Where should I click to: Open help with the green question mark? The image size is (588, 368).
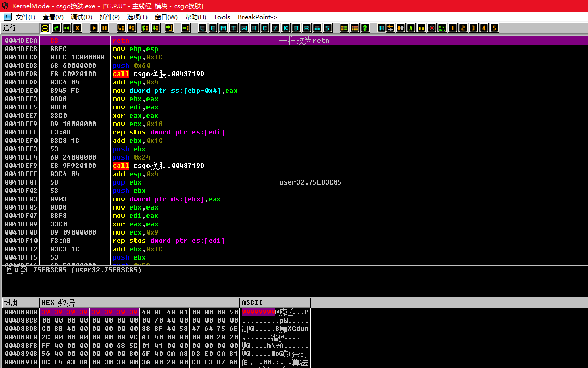(365, 28)
